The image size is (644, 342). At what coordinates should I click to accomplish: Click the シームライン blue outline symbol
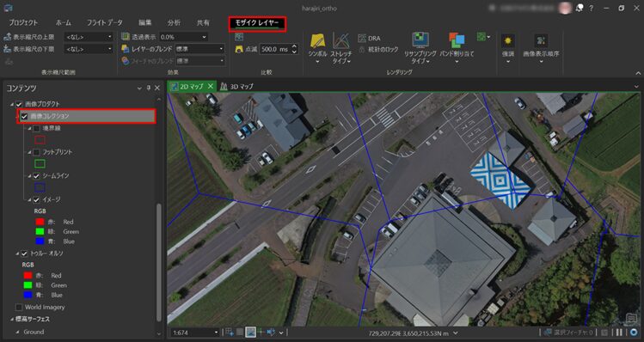40,187
